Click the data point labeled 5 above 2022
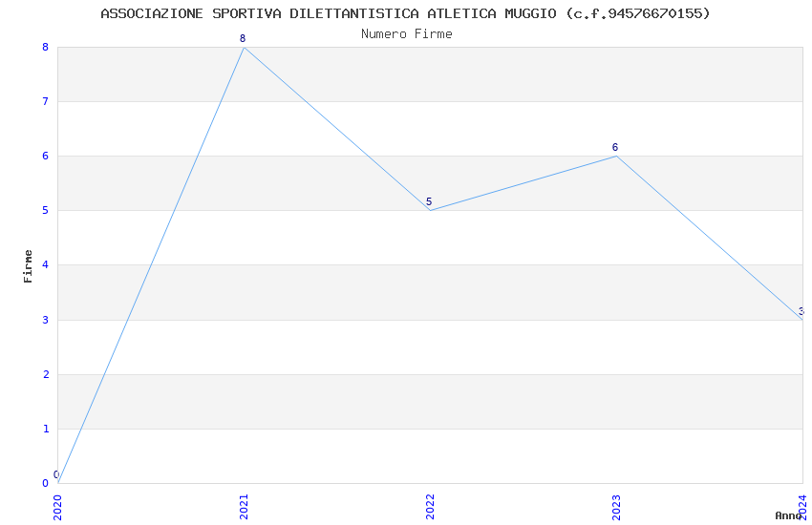Screen dimensions: 812x525 430,210
